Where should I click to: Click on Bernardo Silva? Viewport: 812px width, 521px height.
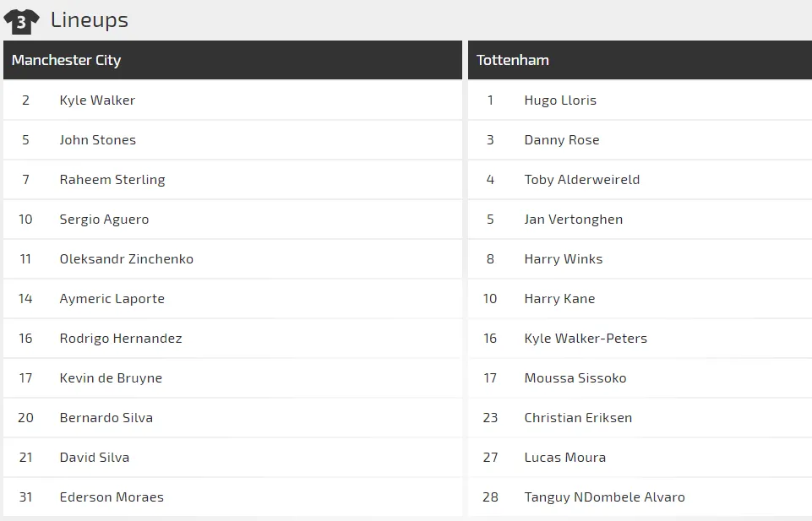coord(106,418)
